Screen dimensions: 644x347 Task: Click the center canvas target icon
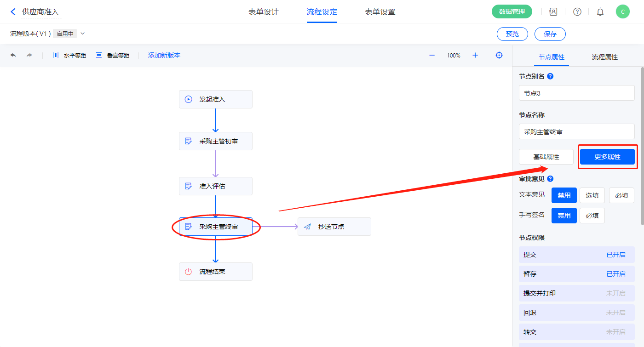point(499,55)
